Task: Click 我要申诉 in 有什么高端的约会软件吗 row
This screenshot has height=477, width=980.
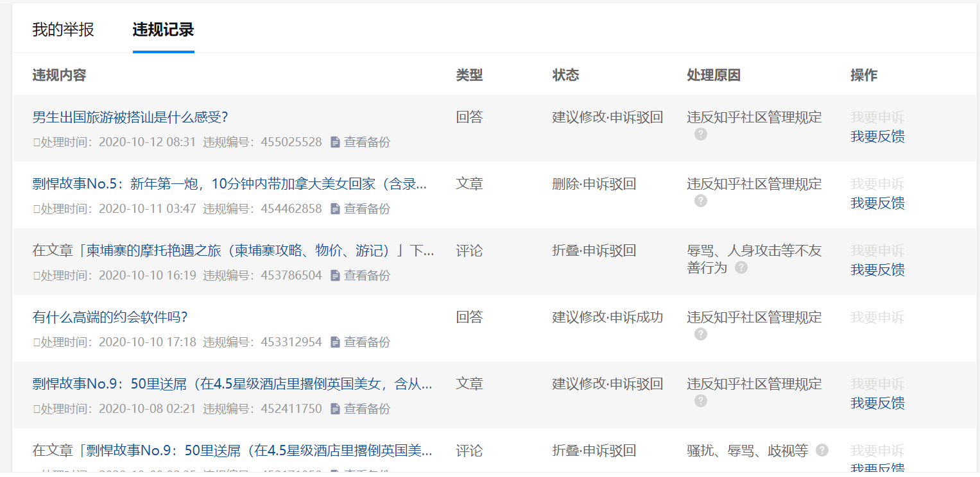Action: tap(877, 317)
